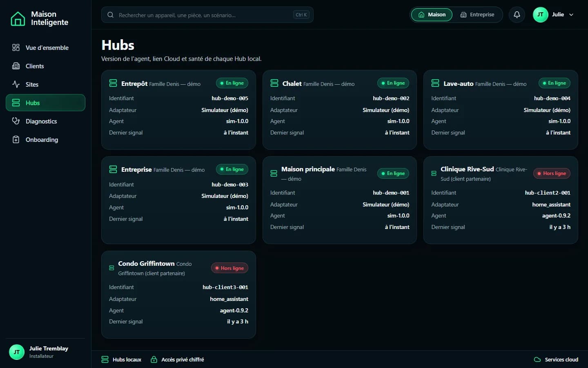Click the JT avatar in the top bar
This screenshot has width=588, height=368.
(540, 15)
